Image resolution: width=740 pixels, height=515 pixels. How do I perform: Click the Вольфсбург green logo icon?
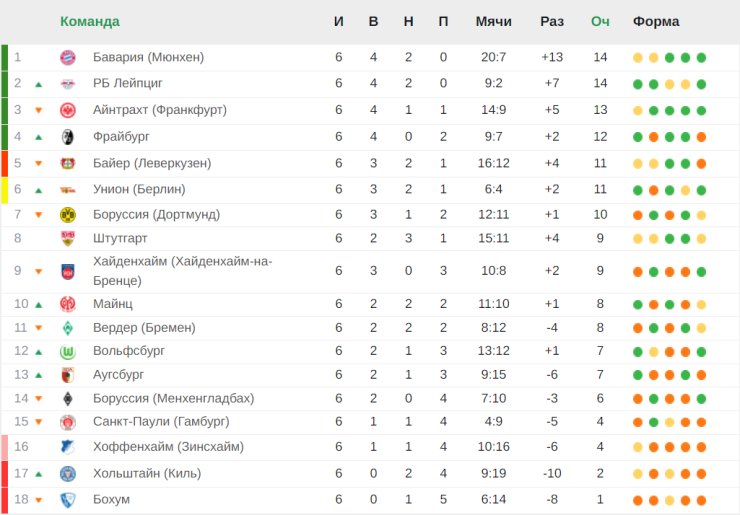[68, 352]
